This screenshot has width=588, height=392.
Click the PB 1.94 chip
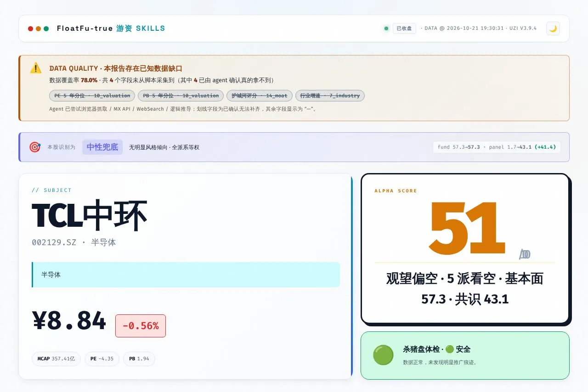pos(139,359)
